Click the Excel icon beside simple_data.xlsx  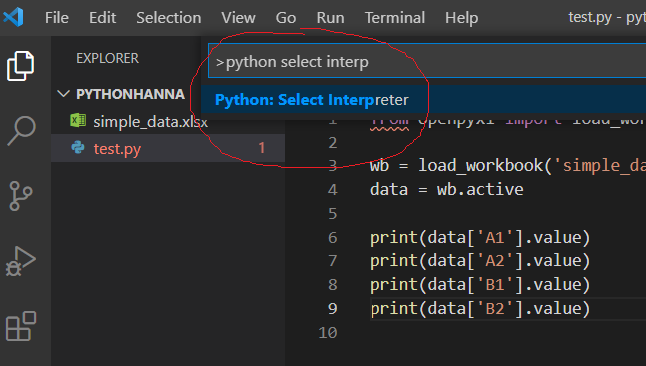[78, 121]
